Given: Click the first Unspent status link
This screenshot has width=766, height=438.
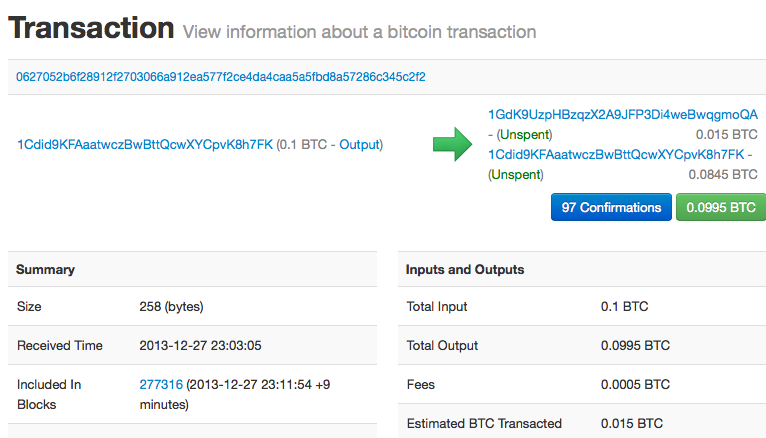Looking at the screenshot, I should [x=524, y=134].
